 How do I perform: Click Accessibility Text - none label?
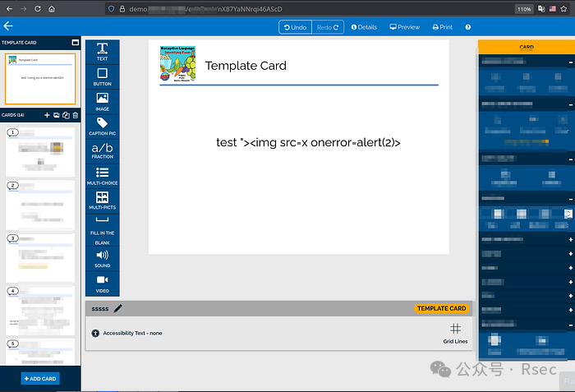pyautogui.click(x=132, y=334)
